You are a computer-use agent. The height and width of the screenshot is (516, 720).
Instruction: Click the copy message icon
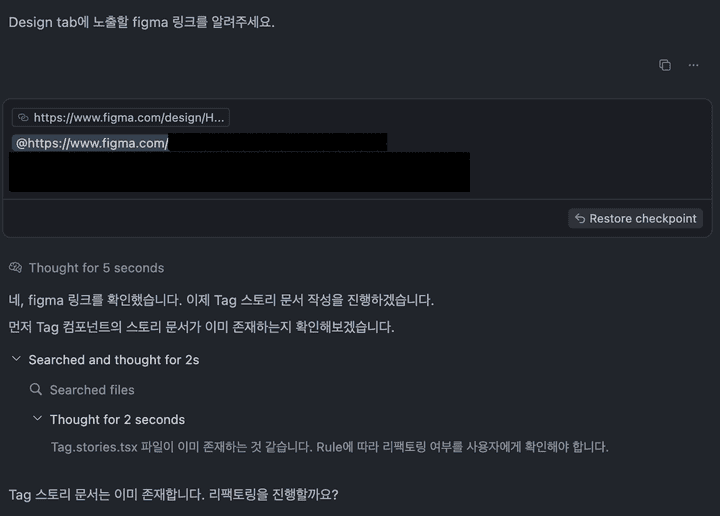click(665, 65)
